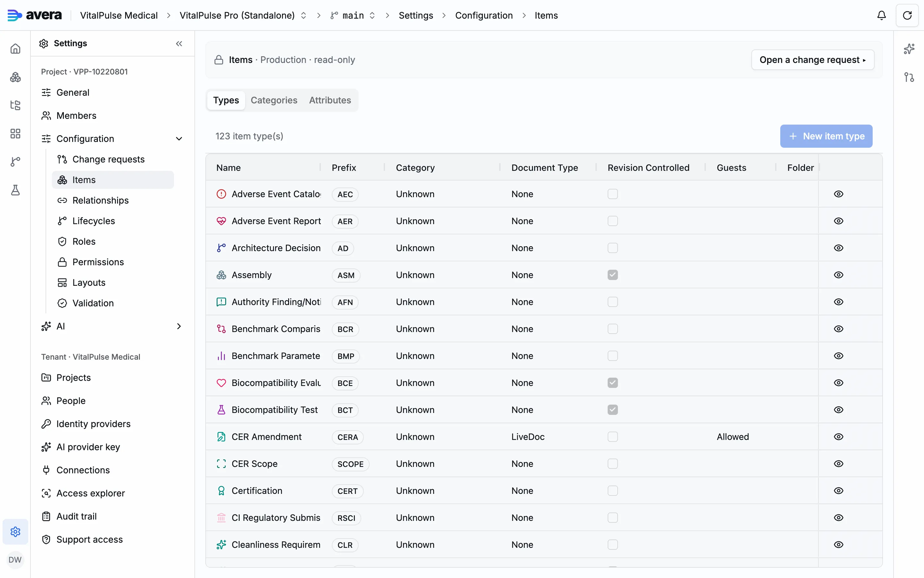This screenshot has width=924, height=578.
Task: Sort by the Prefix column header
Action: point(344,167)
